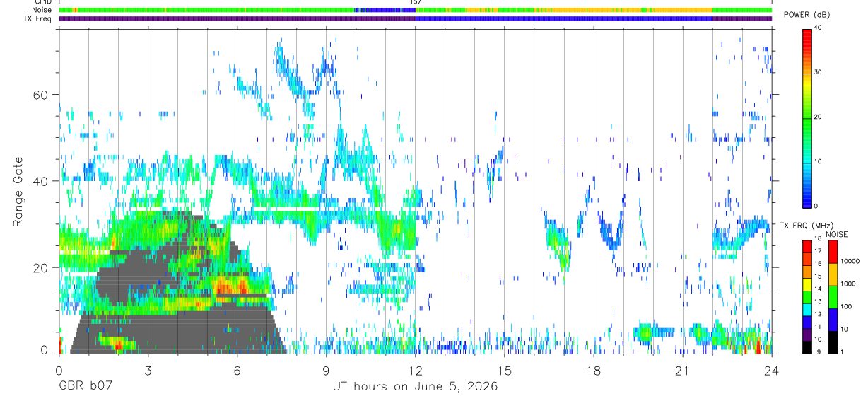868x401 pixels.
Task: Click the 24 hour tick on UT axis
Action: (772, 369)
